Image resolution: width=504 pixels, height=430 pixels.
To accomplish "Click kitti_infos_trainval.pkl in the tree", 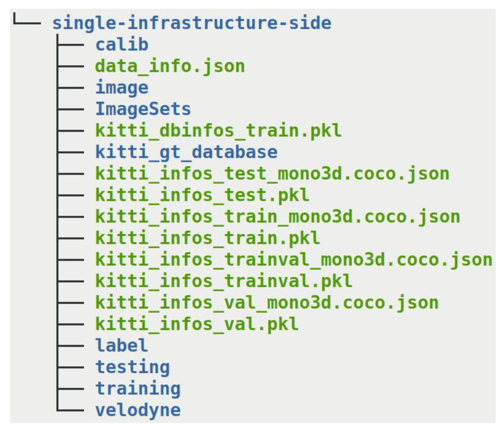I will pos(224,281).
